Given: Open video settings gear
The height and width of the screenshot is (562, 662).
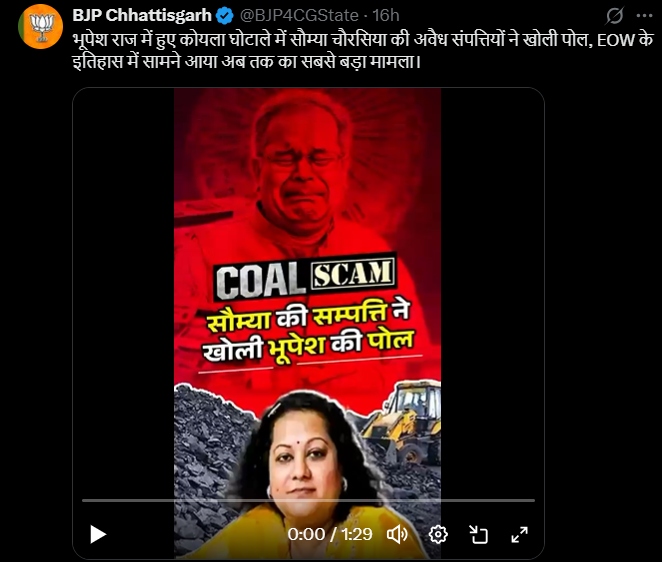Looking at the screenshot, I should pyautogui.click(x=438, y=535).
